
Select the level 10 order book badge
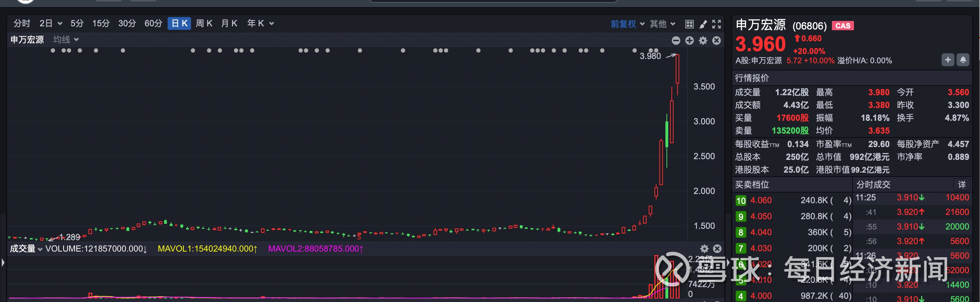[x=741, y=201]
